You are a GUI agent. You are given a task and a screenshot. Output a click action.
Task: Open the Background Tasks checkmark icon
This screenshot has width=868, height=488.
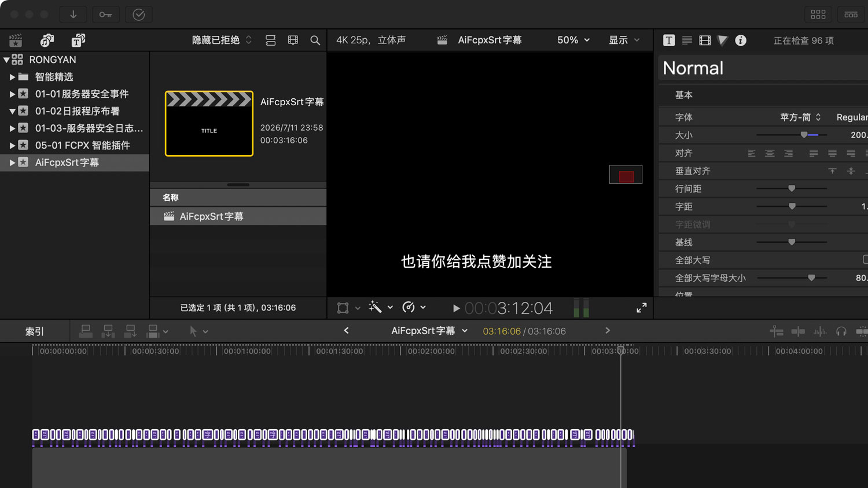139,14
